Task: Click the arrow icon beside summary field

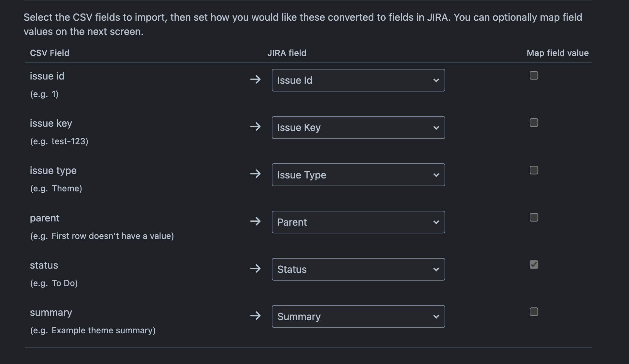Action: (x=255, y=316)
